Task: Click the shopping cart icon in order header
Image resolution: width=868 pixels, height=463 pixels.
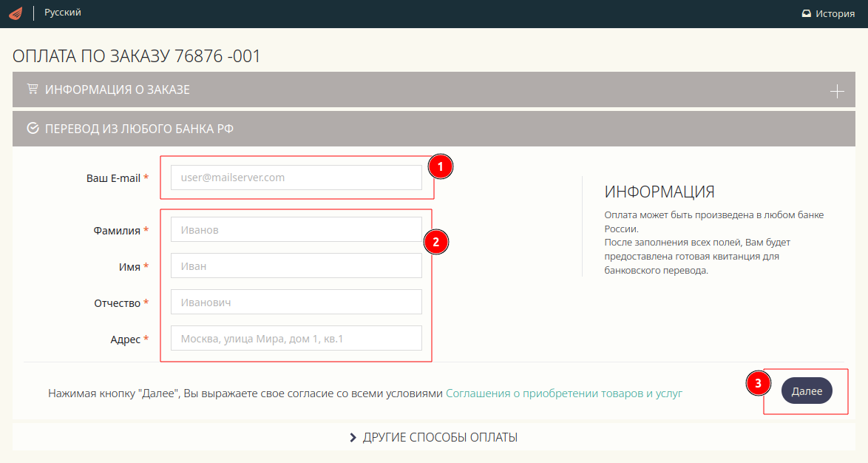Action: 33,89
